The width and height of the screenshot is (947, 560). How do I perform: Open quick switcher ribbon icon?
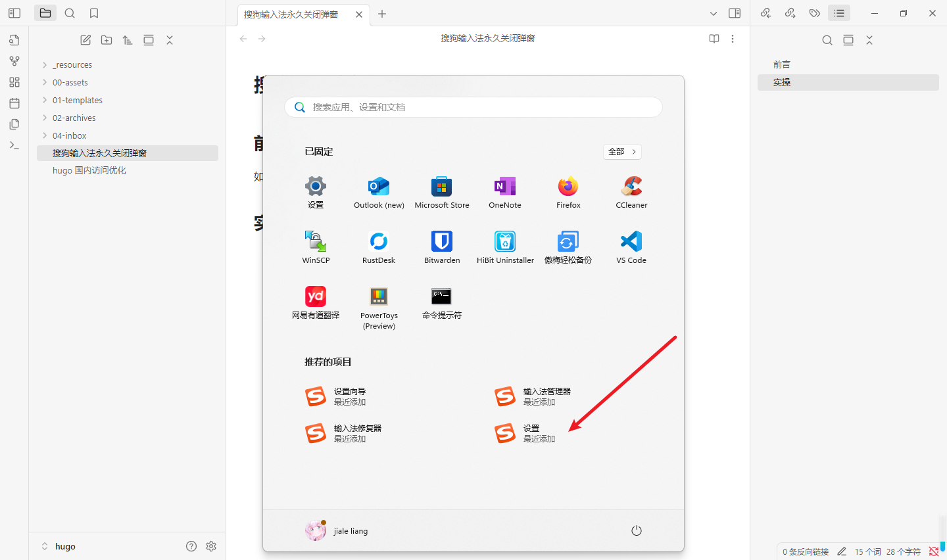click(14, 40)
